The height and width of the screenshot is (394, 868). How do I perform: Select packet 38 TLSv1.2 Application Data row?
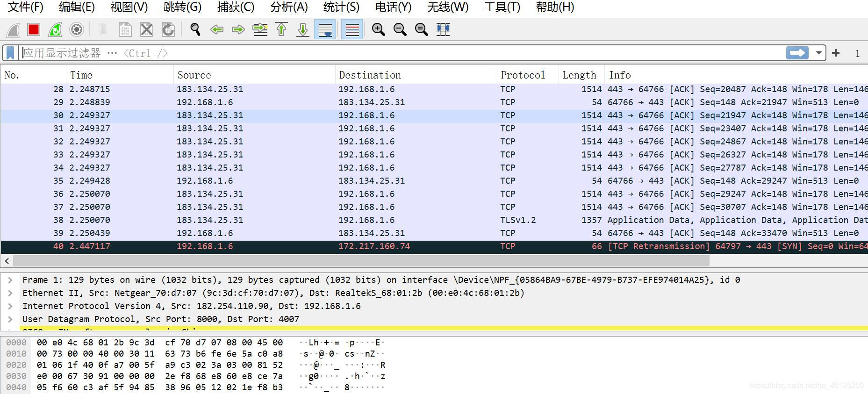[434, 220]
